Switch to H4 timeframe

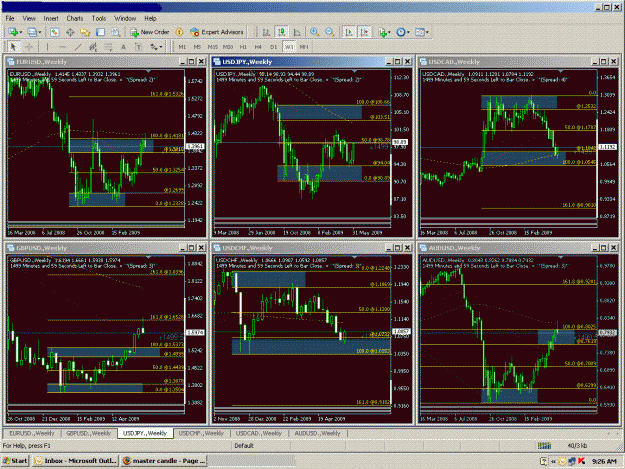(258, 47)
